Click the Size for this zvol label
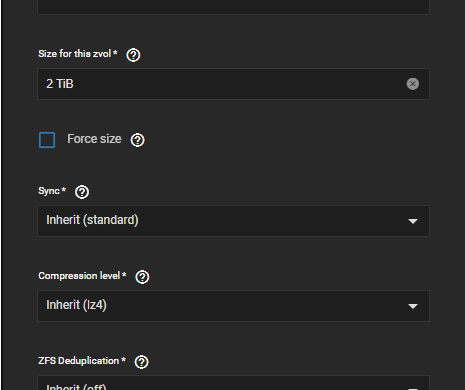Image resolution: width=465 pixels, height=390 pixels. click(x=78, y=54)
